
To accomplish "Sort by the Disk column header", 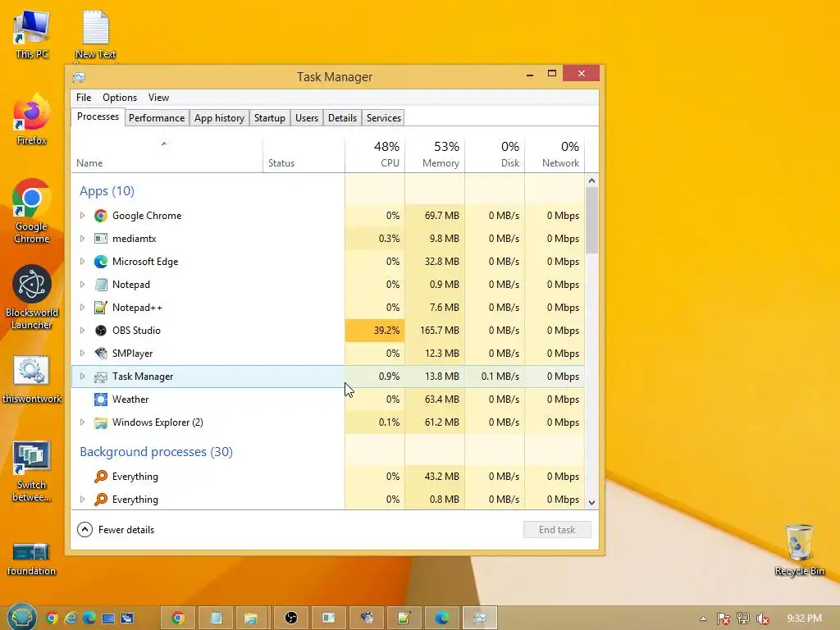I will (495, 155).
